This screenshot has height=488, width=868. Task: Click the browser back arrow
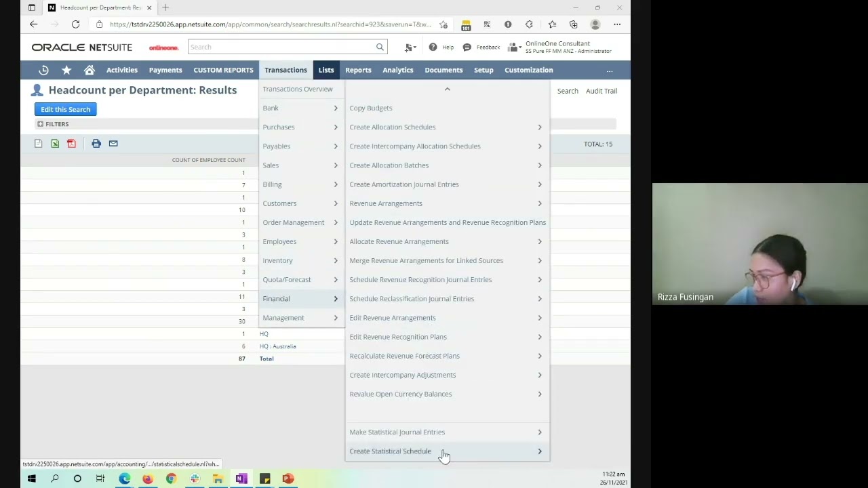click(33, 24)
